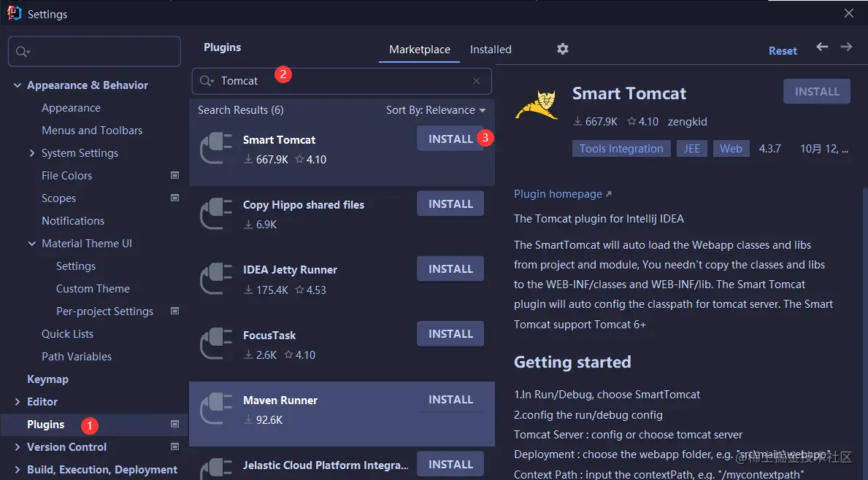This screenshot has width=868, height=480.
Task: Select File Colors settings
Action: point(66,175)
